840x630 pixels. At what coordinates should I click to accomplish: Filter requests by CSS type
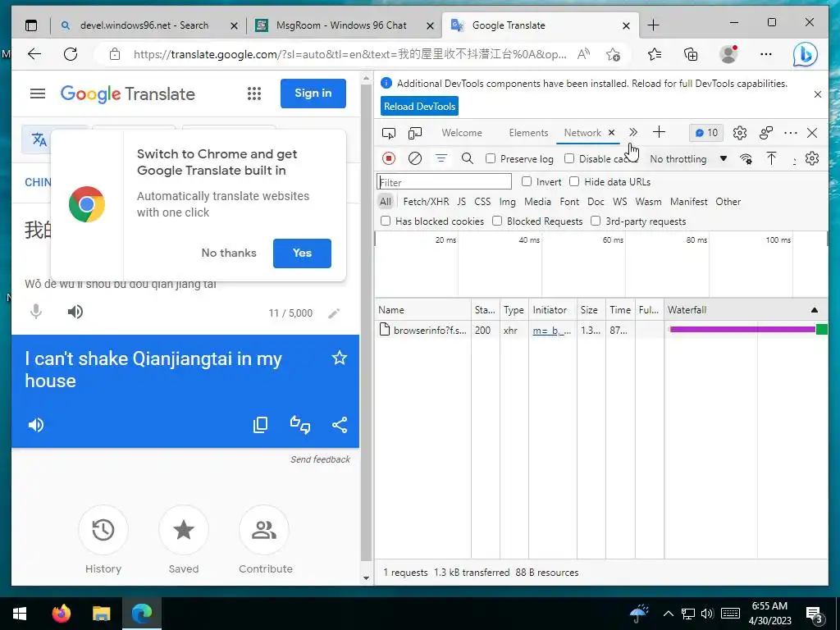482,202
